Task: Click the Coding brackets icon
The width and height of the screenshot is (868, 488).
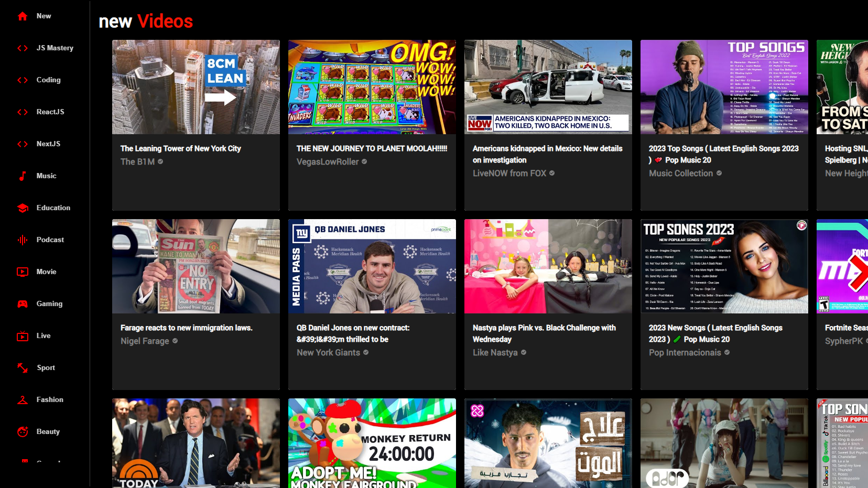Action: (21, 80)
